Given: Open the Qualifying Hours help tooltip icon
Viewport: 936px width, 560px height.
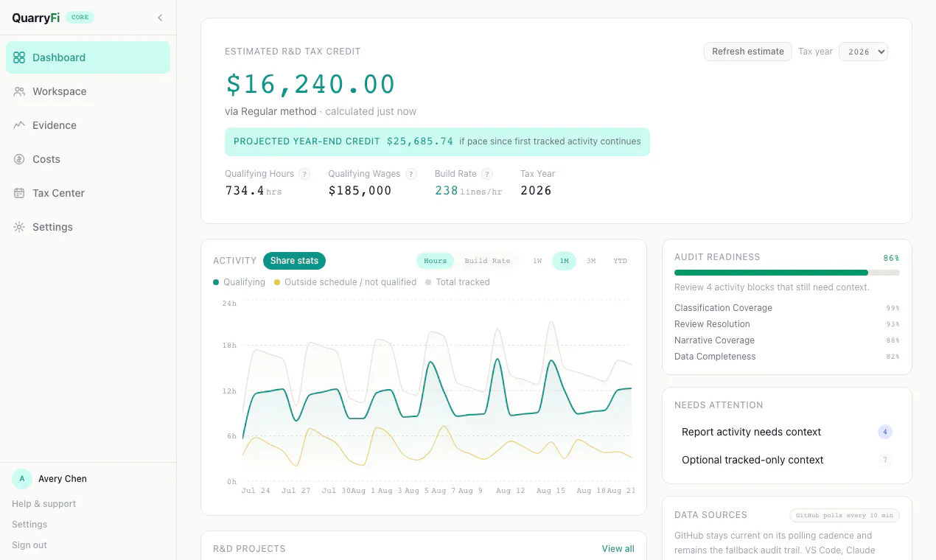Looking at the screenshot, I should (304, 174).
